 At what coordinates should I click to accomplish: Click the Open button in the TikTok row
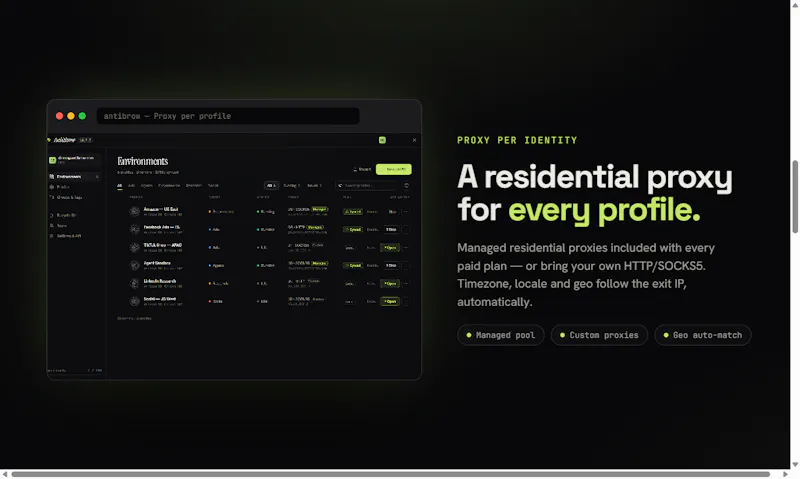click(390, 247)
